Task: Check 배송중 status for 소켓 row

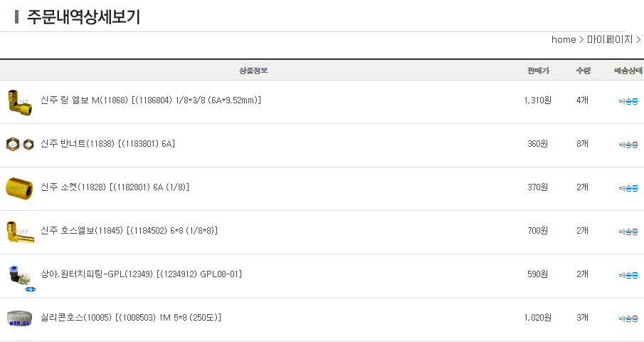Action: tap(628, 188)
